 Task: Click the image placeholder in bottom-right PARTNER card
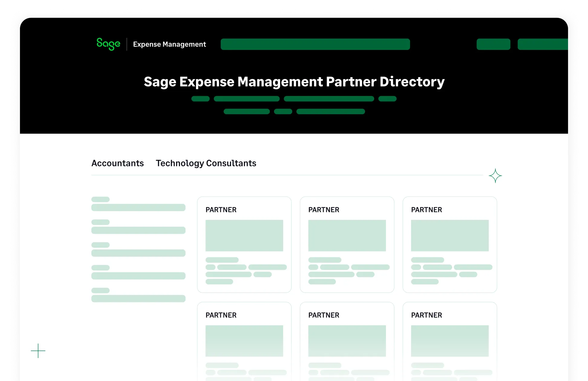coord(449,341)
